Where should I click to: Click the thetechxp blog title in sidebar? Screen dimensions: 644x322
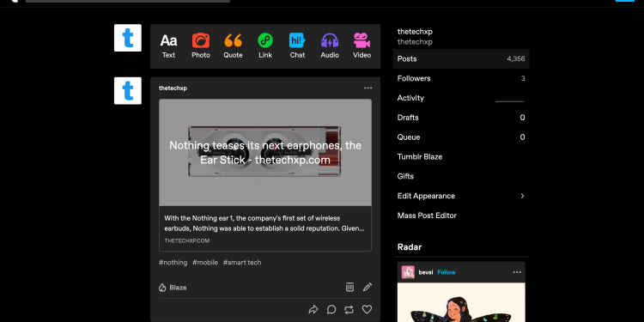(x=415, y=32)
